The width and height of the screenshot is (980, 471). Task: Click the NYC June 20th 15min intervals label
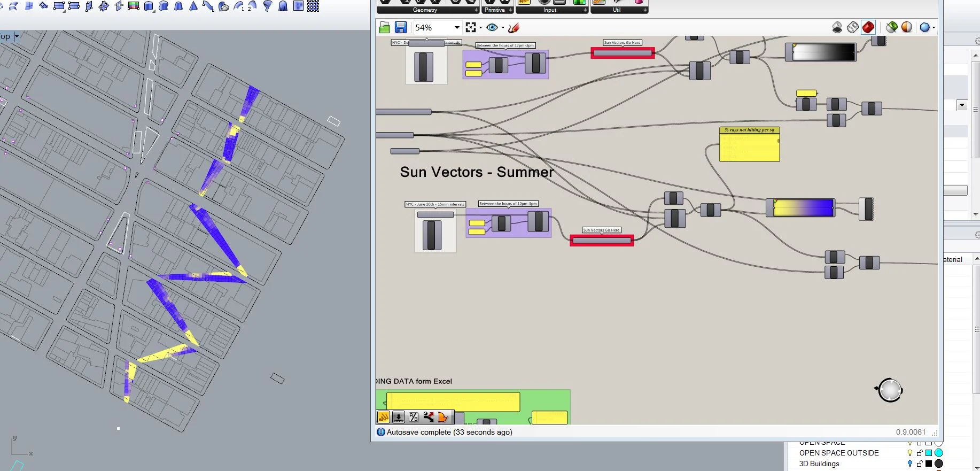(435, 204)
